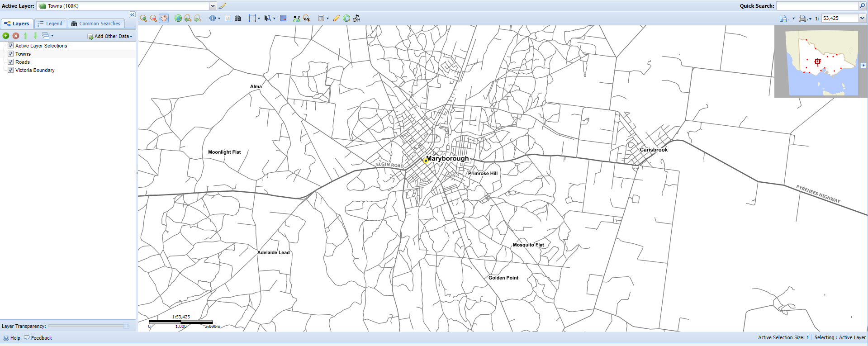Open the Active Layer dropdown
868x346 pixels.
(213, 6)
